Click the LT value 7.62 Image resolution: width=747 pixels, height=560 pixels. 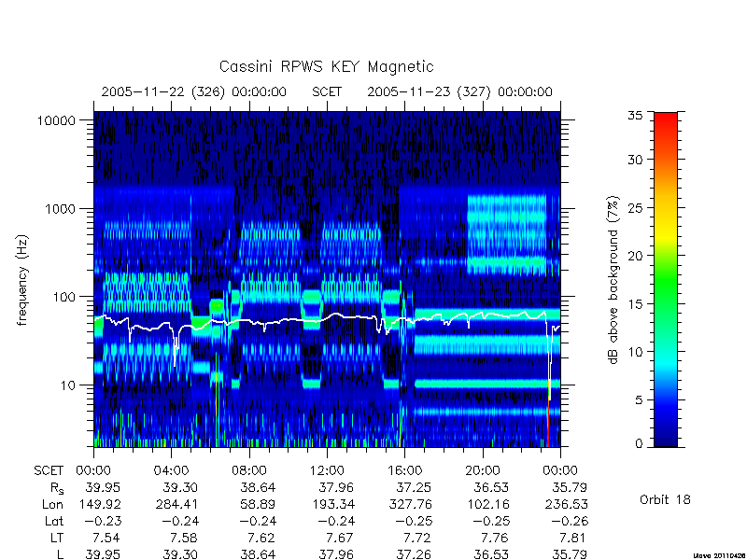click(261, 538)
